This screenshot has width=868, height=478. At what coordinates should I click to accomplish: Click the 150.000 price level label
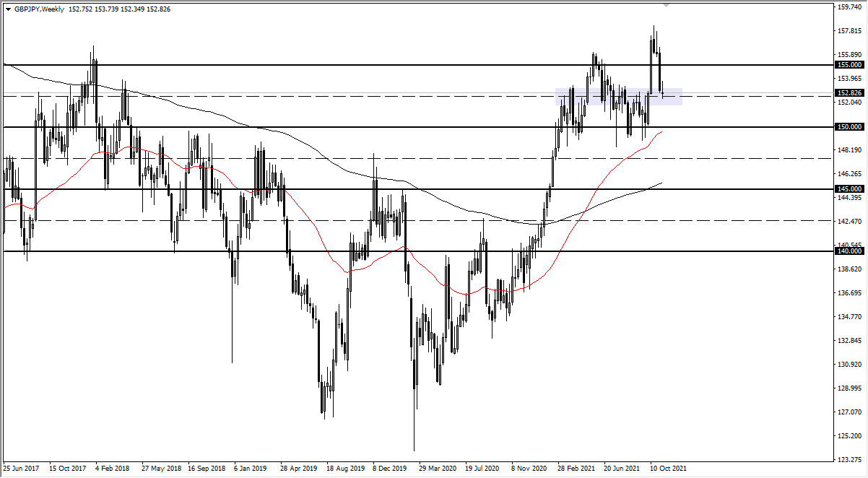tap(851, 126)
